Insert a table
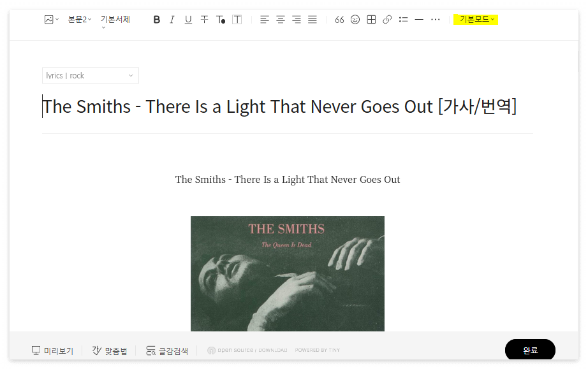 point(371,20)
